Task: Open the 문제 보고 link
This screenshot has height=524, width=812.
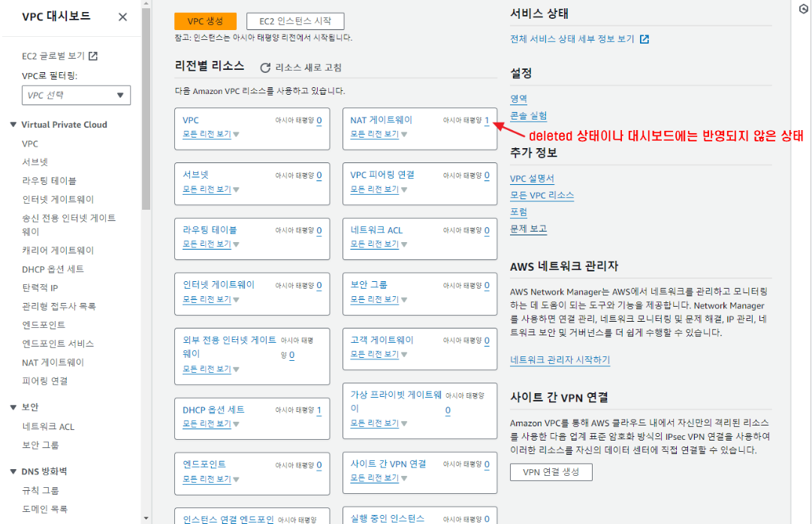Action: click(528, 229)
